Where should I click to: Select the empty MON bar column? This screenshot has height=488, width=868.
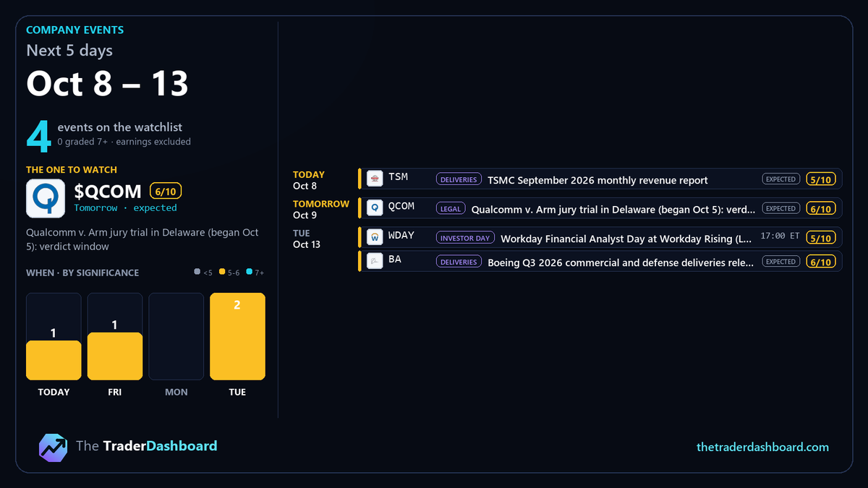(176, 336)
